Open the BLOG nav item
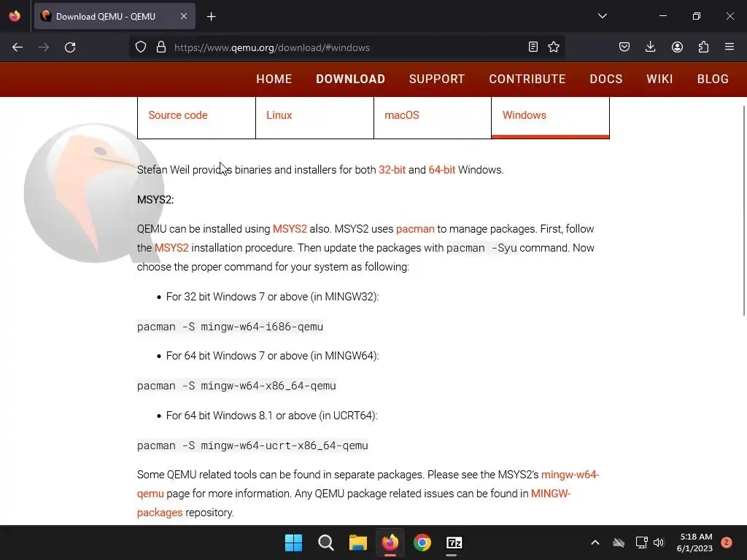Image resolution: width=747 pixels, height=560 pixels. 713,79
